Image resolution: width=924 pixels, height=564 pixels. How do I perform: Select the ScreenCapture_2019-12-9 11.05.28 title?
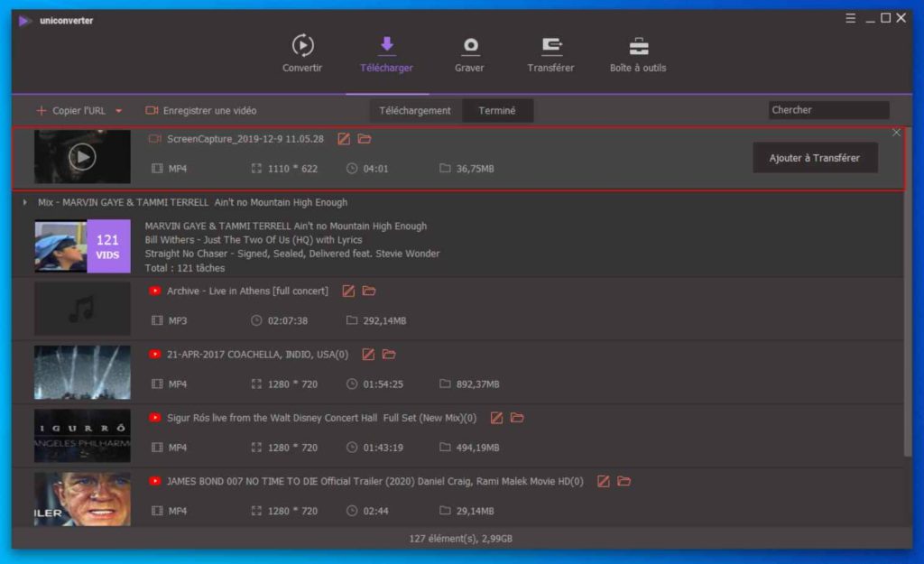point(245,139)
